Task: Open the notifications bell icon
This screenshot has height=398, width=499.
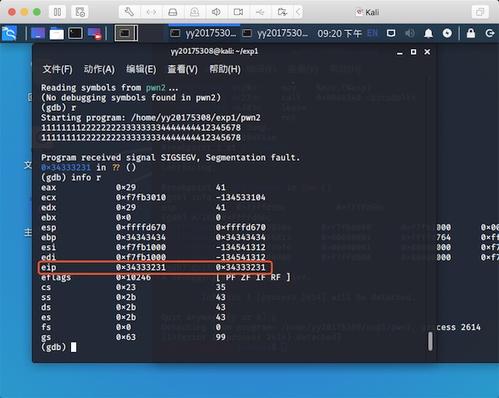Action: (428, 33)
